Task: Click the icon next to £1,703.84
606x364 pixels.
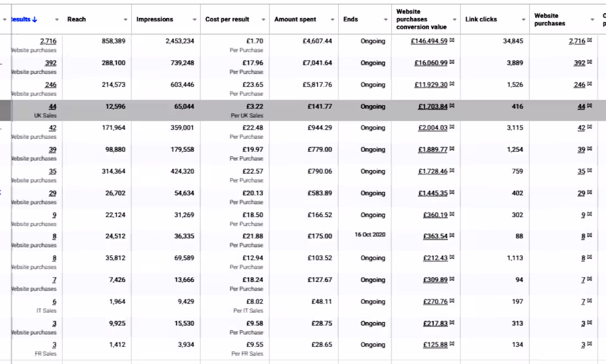Action: point(452,106)
